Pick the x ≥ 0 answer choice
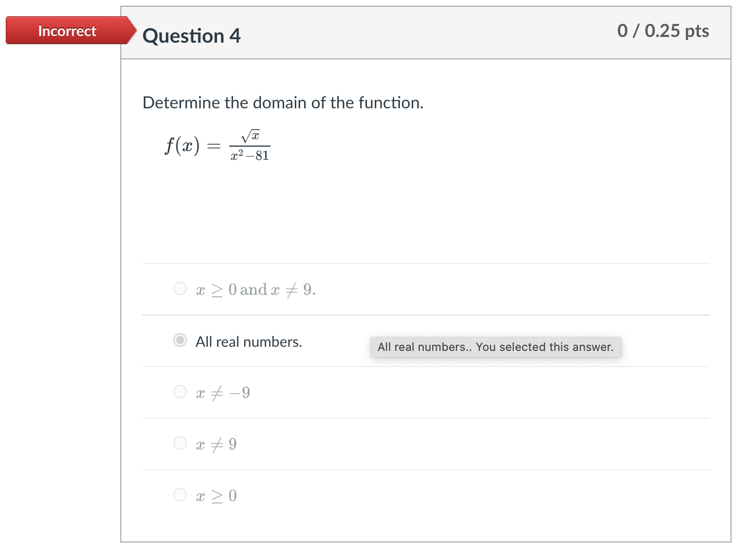756x554 pixels. 180,494
